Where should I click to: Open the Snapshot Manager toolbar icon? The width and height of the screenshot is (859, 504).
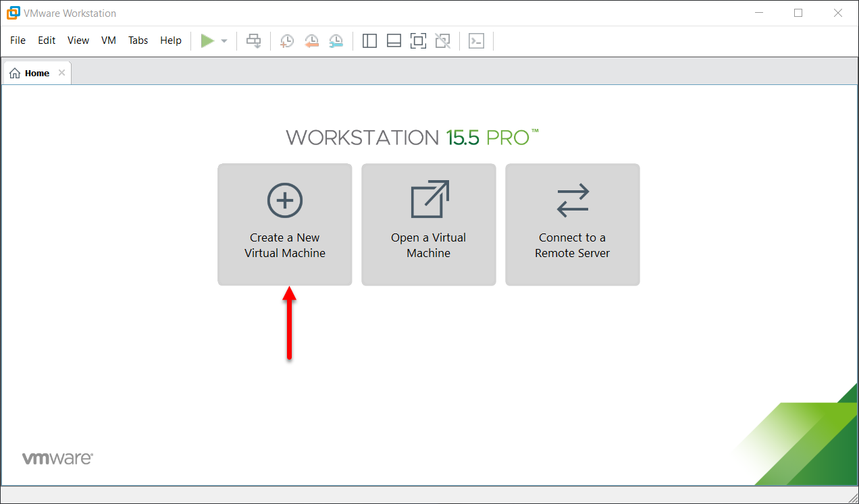pyautogui.click(x=336, y=41)
